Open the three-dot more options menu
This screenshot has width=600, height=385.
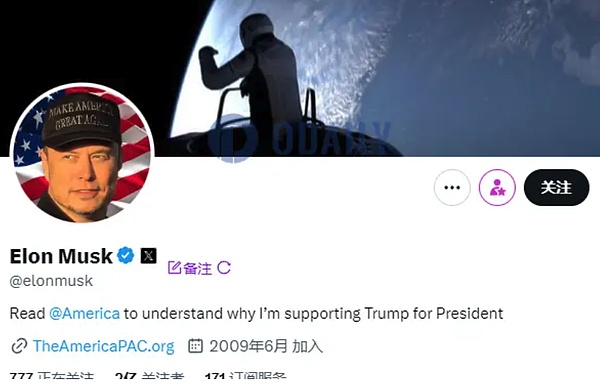click(x=452, y=188)
